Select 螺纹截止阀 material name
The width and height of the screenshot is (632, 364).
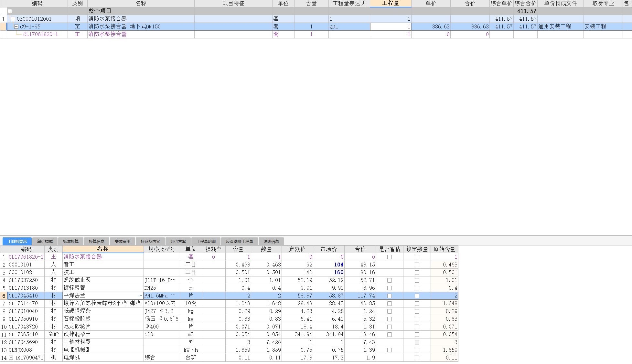tap(103, 280)
